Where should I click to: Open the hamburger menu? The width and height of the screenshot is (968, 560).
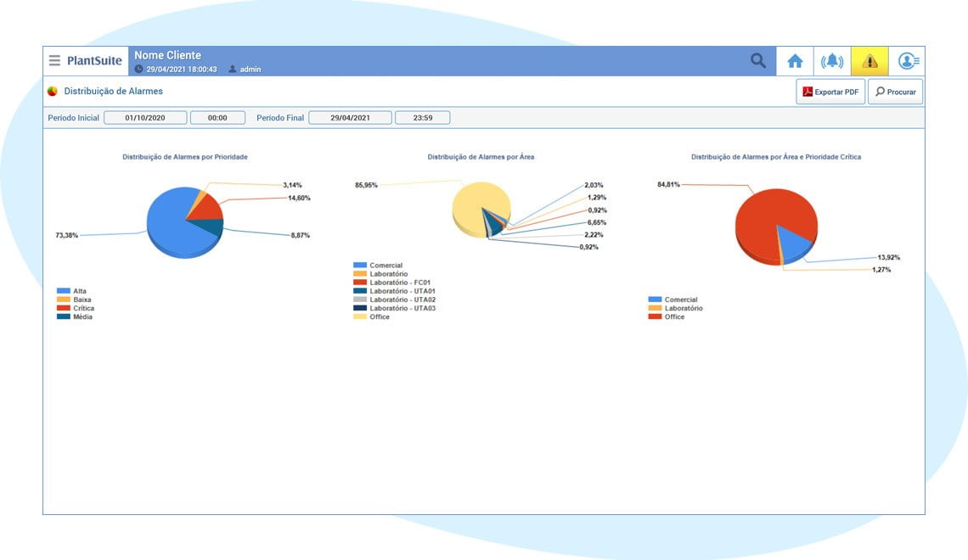(54, 60)
